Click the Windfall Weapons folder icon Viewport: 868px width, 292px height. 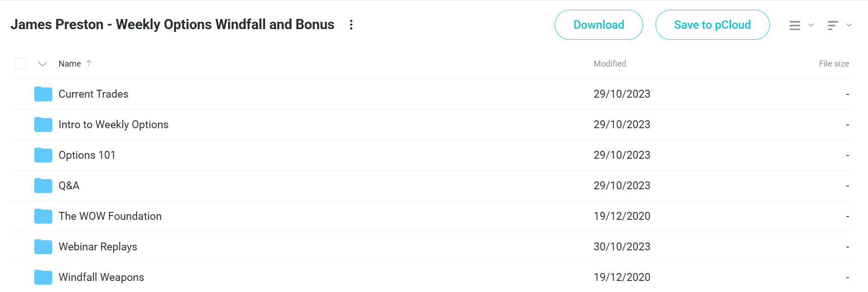pos(43,277)
